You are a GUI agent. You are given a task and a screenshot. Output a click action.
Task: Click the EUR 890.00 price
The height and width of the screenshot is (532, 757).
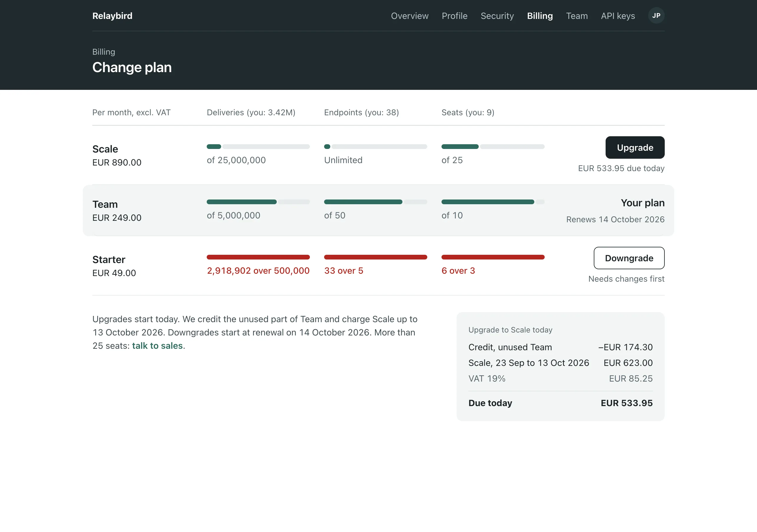pyautogui.click(x=117, y=163)
